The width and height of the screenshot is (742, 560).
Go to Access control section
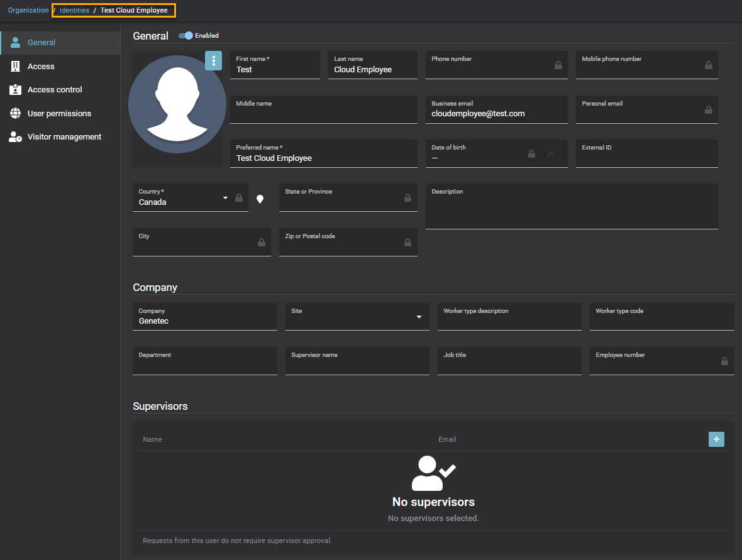[55, 90]
